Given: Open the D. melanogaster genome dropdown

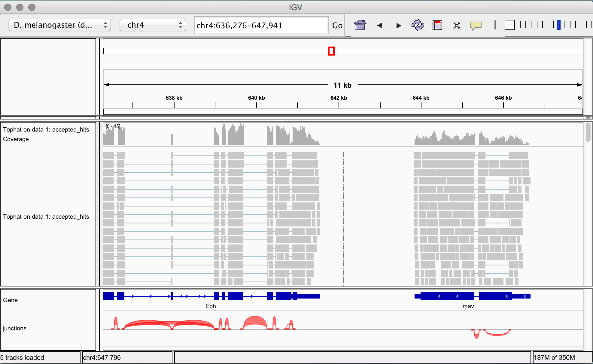Looking at the screenshot, I should coord(60,25).
